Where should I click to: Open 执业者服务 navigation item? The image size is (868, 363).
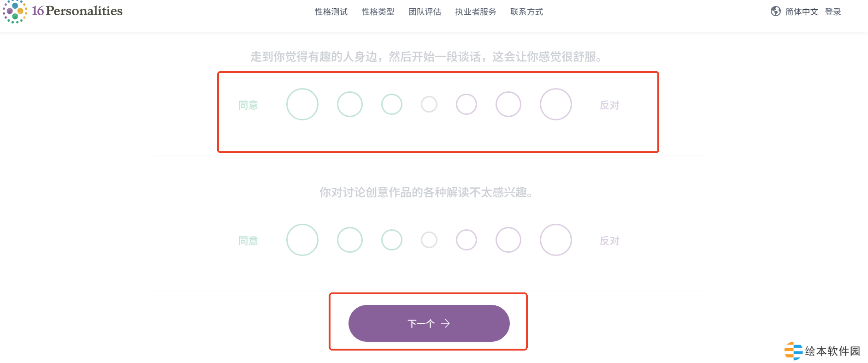476,12
